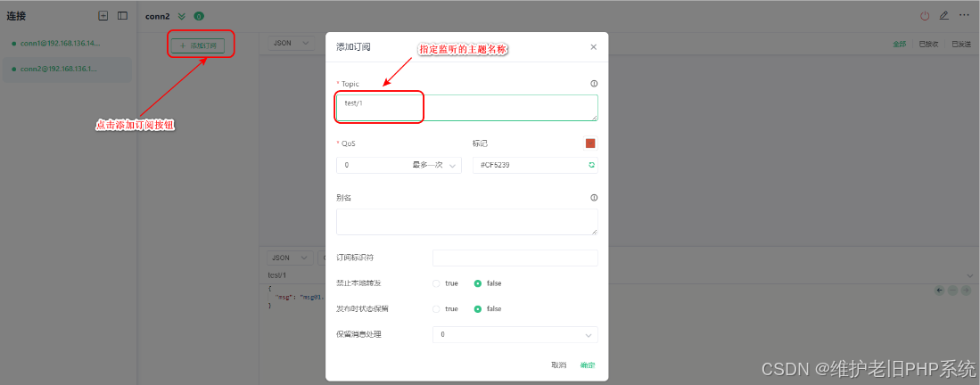Open the top JSON format dropdown
The image size is (980, 385).
pyautogui.click(x=292, y=43)
